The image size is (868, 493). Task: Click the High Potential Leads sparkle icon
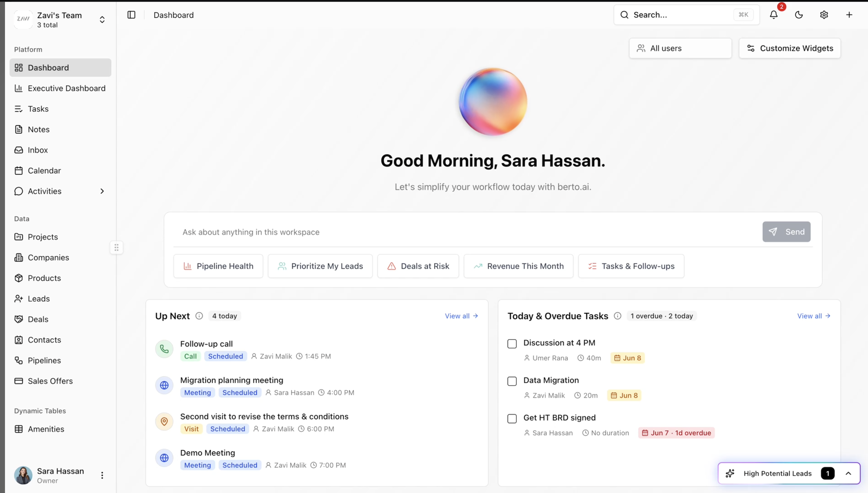click(730, 473)
